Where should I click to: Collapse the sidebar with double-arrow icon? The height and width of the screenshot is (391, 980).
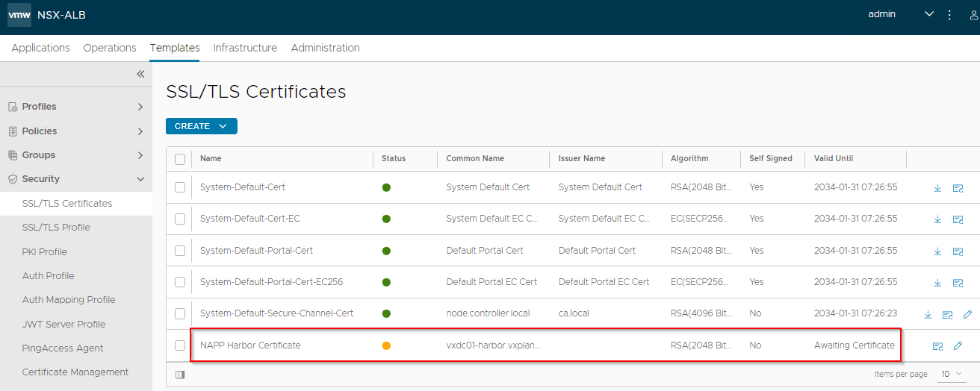click(x=140, y=74)
